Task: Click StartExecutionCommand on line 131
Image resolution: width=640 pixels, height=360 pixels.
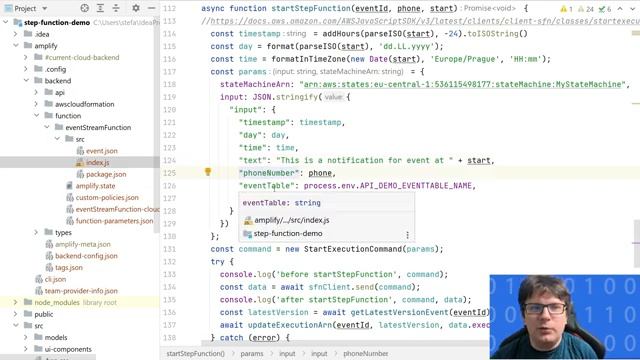Action: [353, 249]
